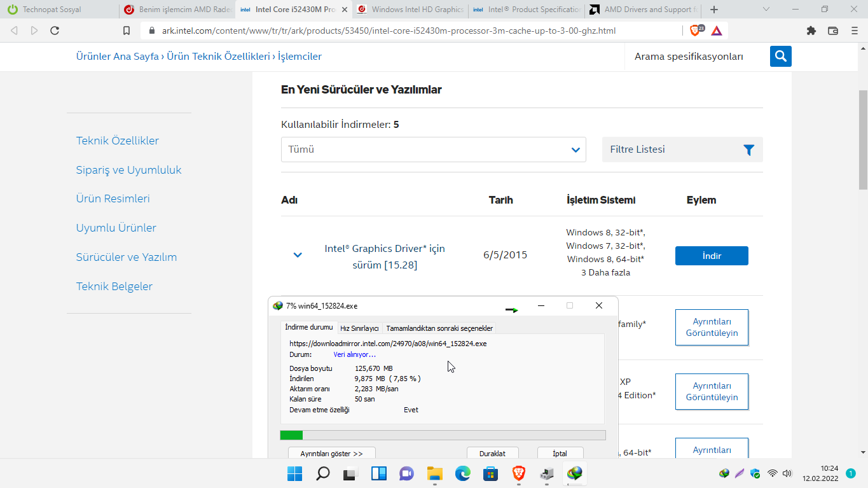Screen dimensions: 868x488
Task: Expand the '3 Daha fazla' operating systems
Action: (x=605, y=272)
